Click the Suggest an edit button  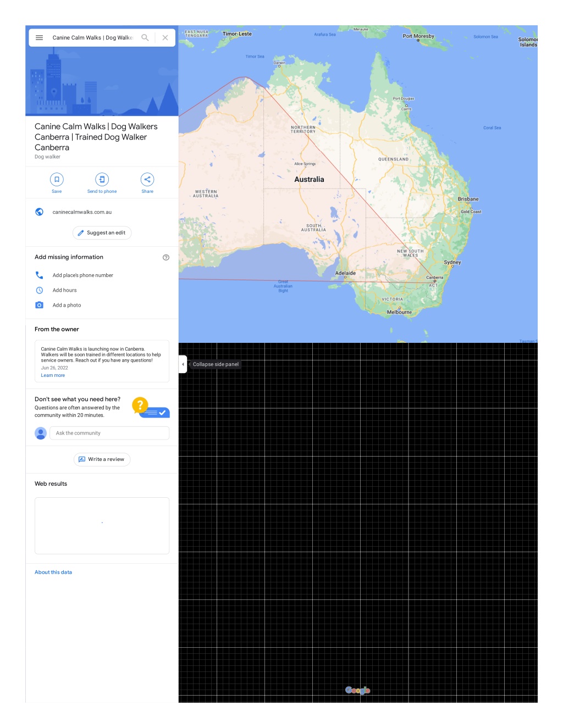point(102,233)
